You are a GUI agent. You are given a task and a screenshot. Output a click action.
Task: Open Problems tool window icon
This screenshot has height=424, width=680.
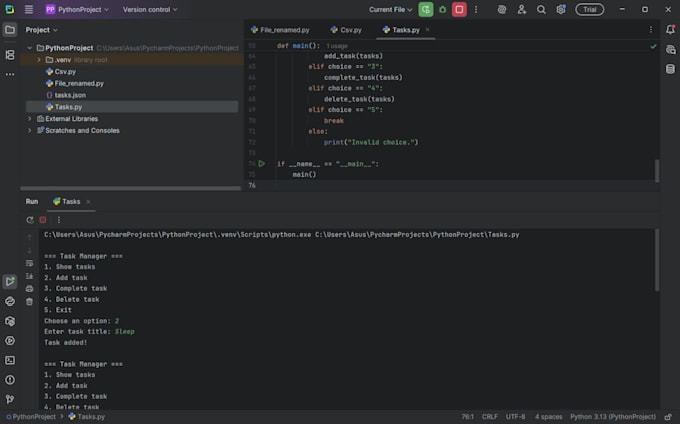(10, 380)
